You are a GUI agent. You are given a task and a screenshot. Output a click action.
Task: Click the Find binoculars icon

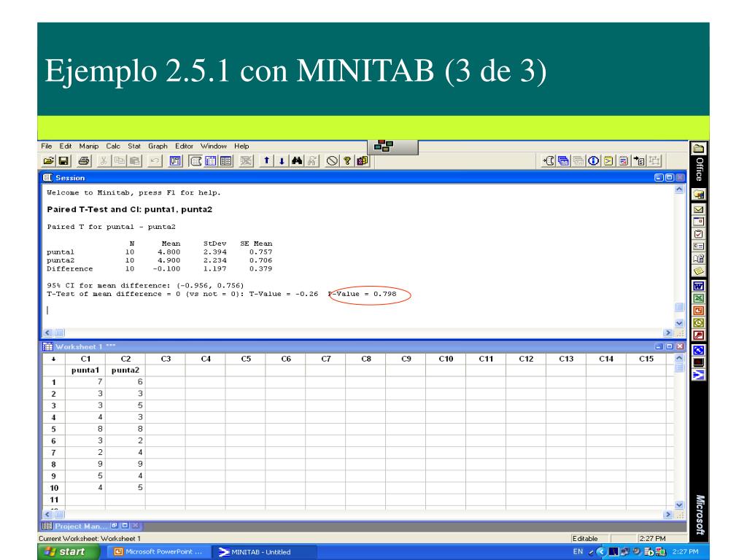click(297, 161)
